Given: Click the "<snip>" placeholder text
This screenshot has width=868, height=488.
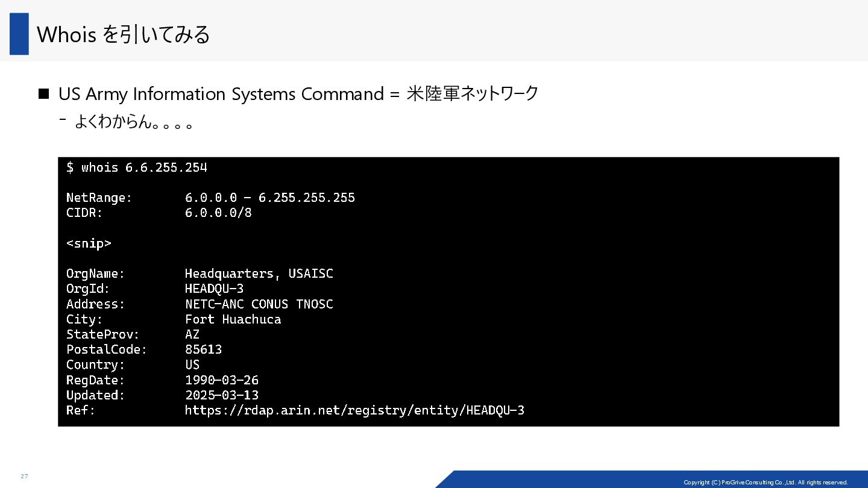Looking at the screenshot, I should (89, 243).
